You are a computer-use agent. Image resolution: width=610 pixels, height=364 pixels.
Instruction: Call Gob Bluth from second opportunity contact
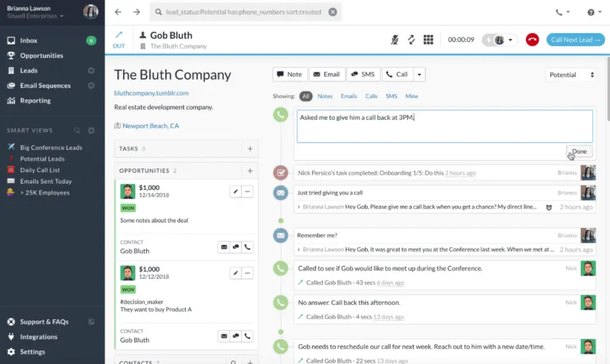click(248, 336)
